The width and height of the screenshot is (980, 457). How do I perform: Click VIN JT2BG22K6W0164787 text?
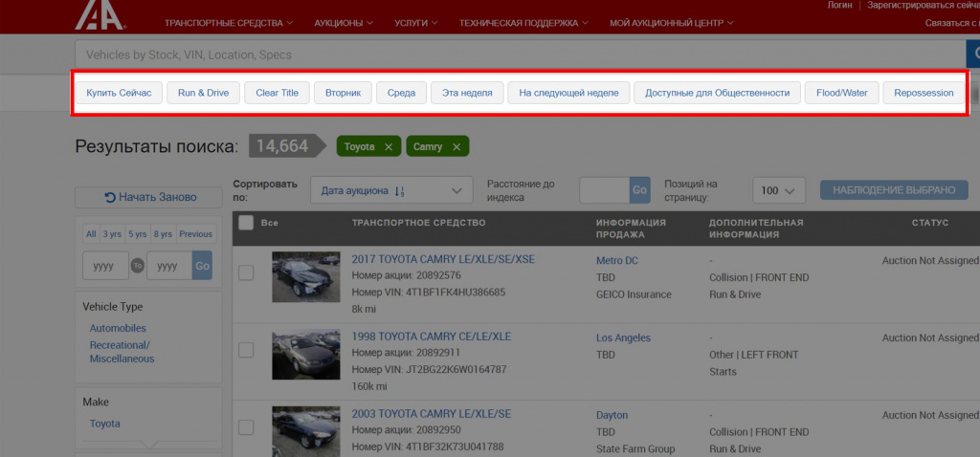point(430,370)
